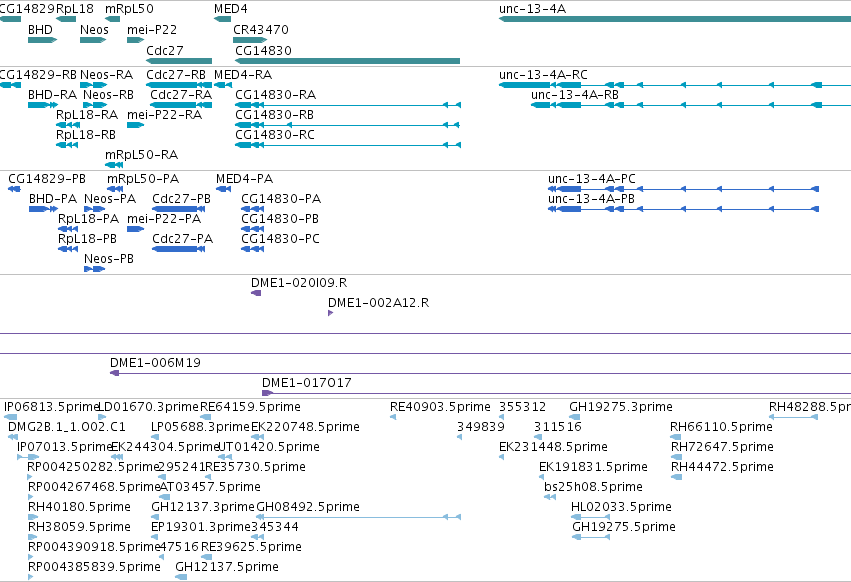Image resolution: width=851 pixels, height=582 pixels.
Task: Select transcript Cdc27-RB
Action: (179, 85)
